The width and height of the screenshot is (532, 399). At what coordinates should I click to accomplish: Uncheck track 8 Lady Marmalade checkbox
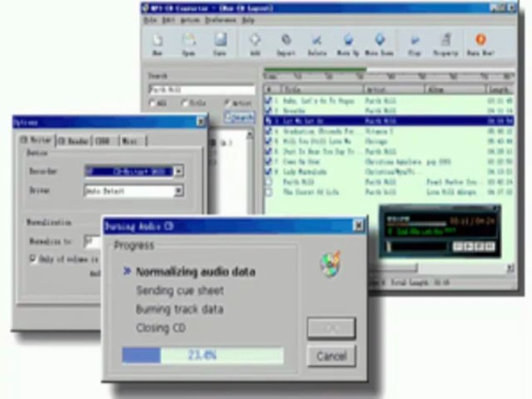268,172
